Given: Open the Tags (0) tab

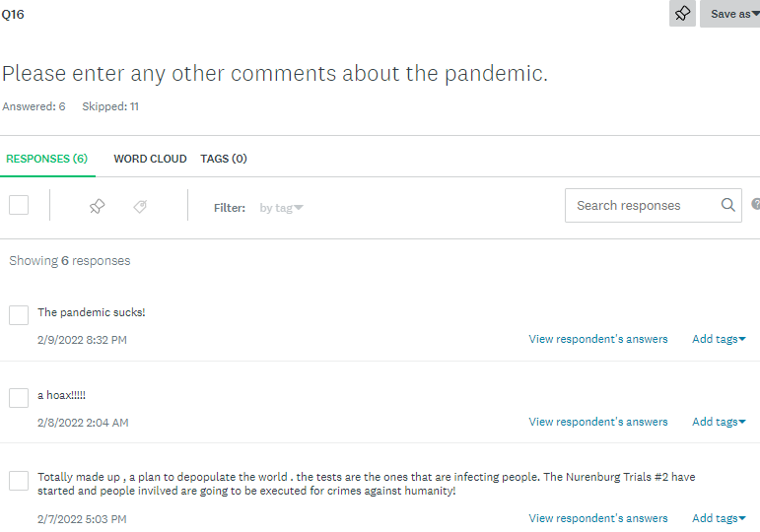Looking at the screenshot, I should coord(224,159).
